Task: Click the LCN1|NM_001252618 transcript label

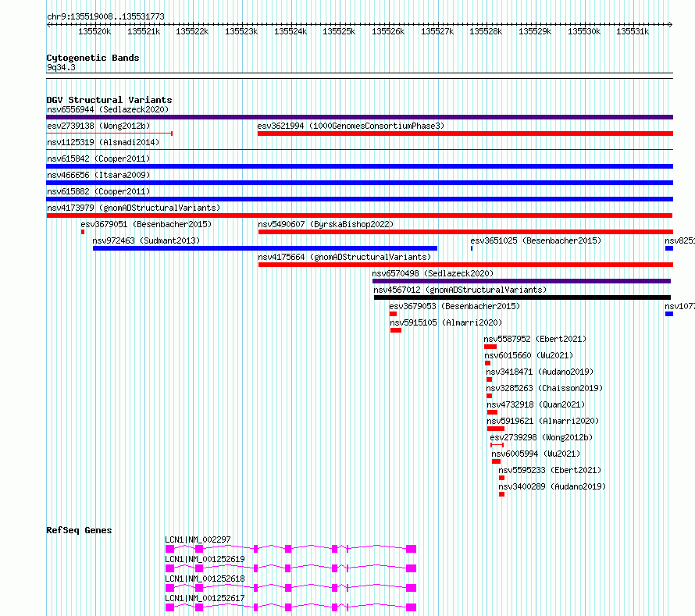Action: click(205, 579)
